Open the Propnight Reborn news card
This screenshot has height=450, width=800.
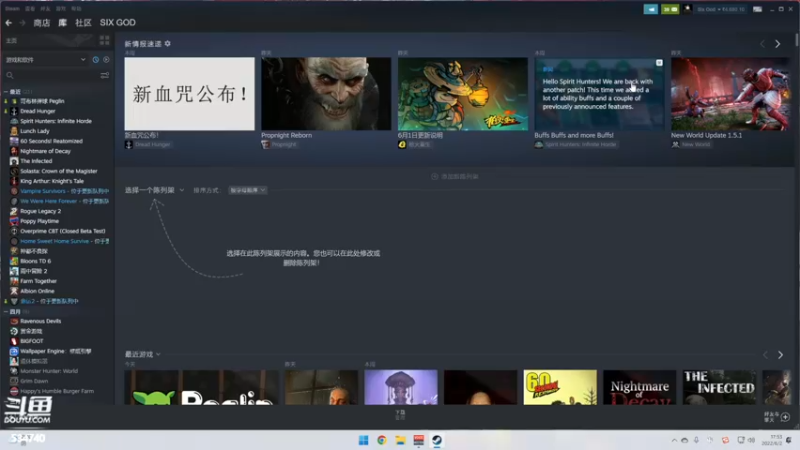point(326,94)
